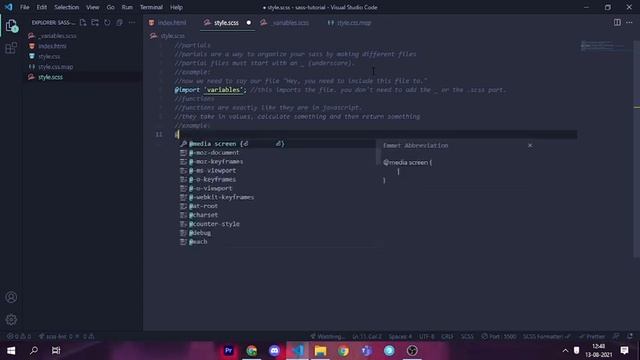Click Ln 11 cursor position in status bar
This screenshot has width=640, height=360.
pyautogui.click(x=367, y=336)
